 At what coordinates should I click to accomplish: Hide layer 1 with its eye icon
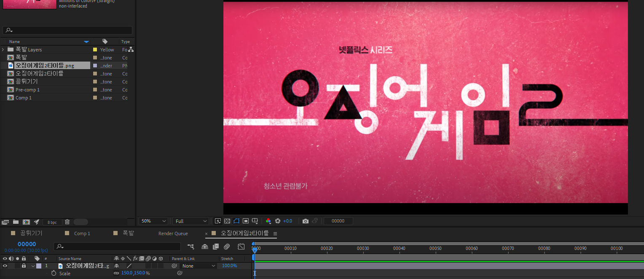[x=5, y=266]
